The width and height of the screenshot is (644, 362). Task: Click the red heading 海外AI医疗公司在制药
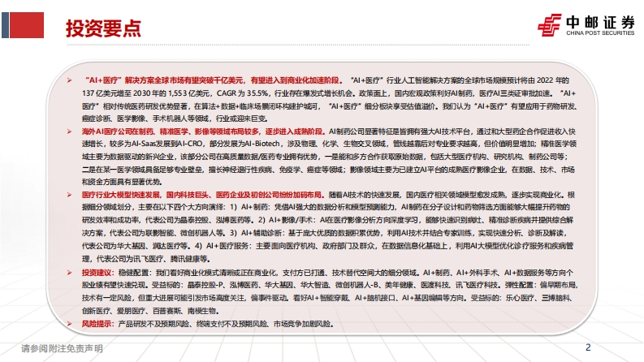point(203,131)
